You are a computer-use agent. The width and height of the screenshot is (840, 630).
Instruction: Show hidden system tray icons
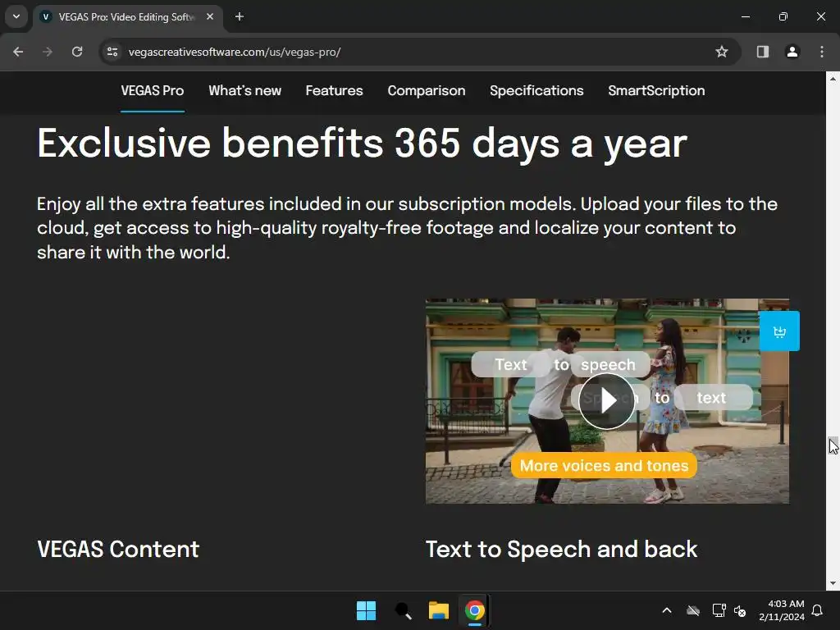point(667,610)
